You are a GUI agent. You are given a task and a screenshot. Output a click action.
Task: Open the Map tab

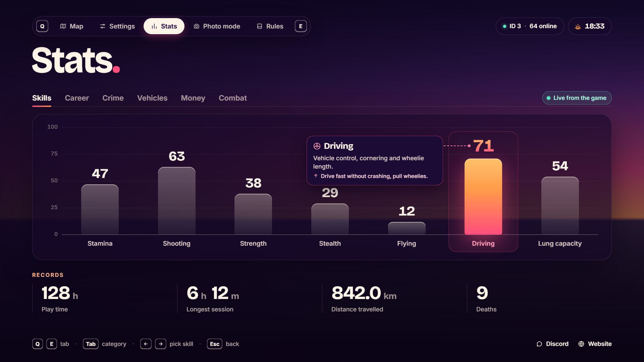71,26
